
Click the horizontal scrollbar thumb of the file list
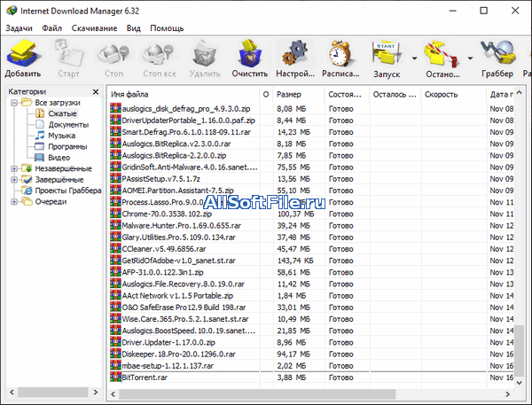pos(257,394)
